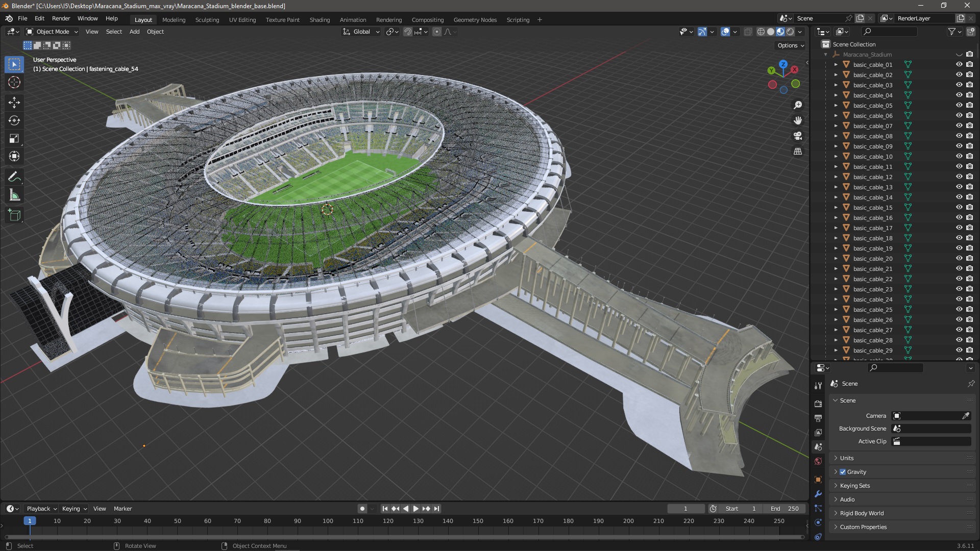Expand the basic_cable_15 tree item
Viewport: 980px width, 551px height.
click(836, 207)
